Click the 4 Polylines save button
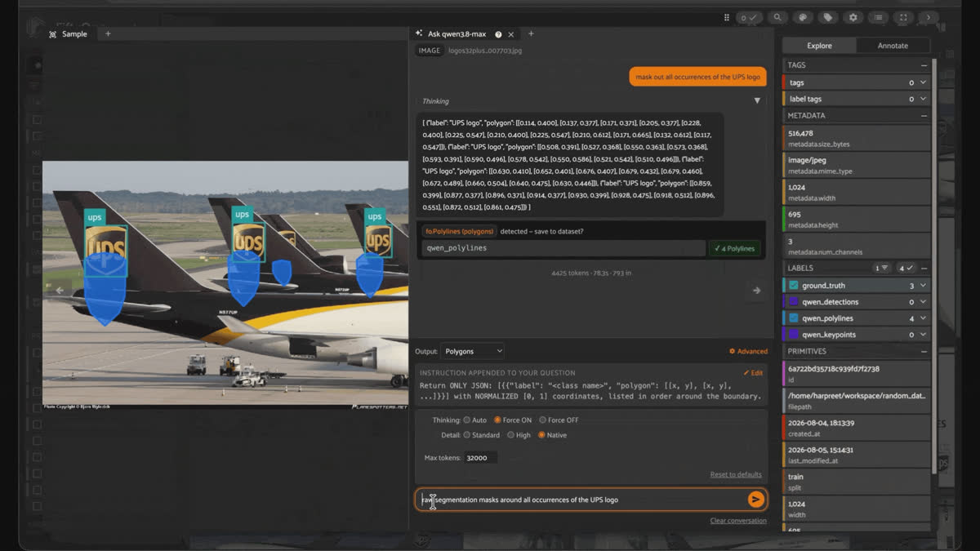The height and width of the screenshot is (551, 980). coord(734,248)
